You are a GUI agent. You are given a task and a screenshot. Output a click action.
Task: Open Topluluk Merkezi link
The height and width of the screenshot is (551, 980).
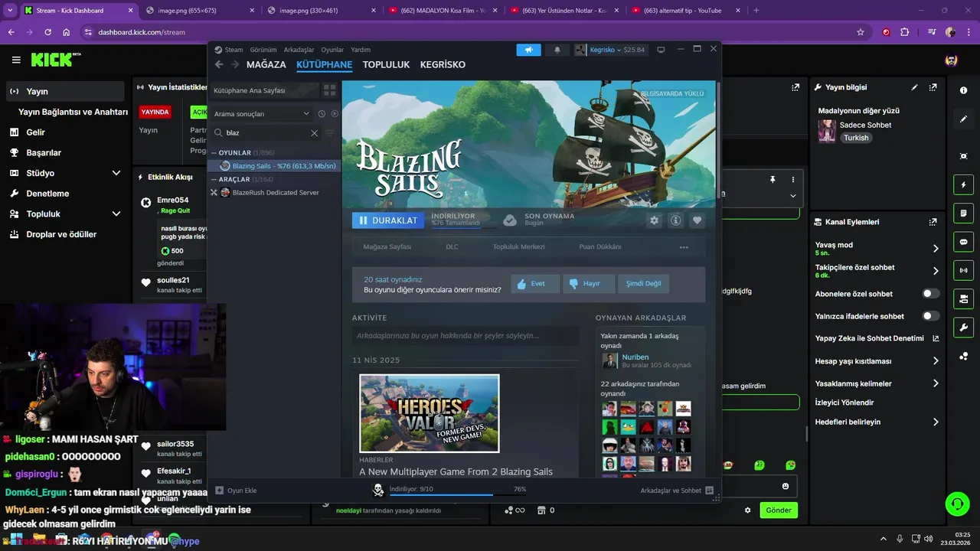[x=519, y=247]
